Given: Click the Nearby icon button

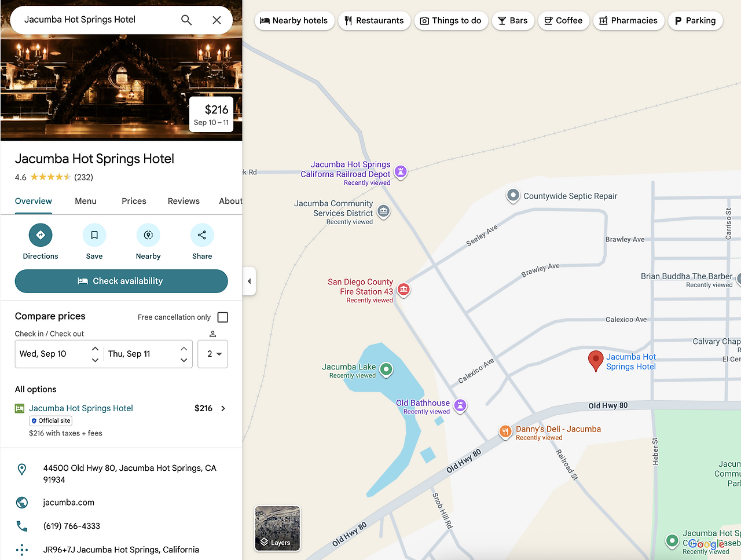Looking at the screenshot, I should point(148,235).
